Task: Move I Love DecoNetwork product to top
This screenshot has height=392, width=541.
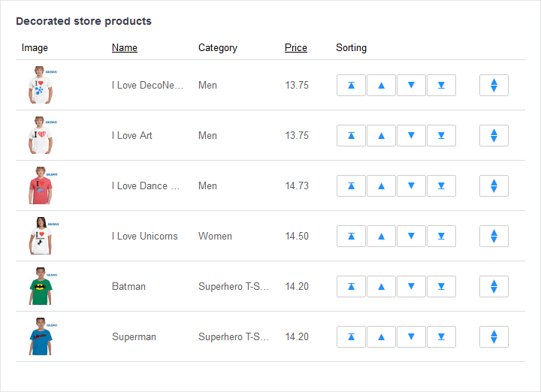Action: (351, 86)
